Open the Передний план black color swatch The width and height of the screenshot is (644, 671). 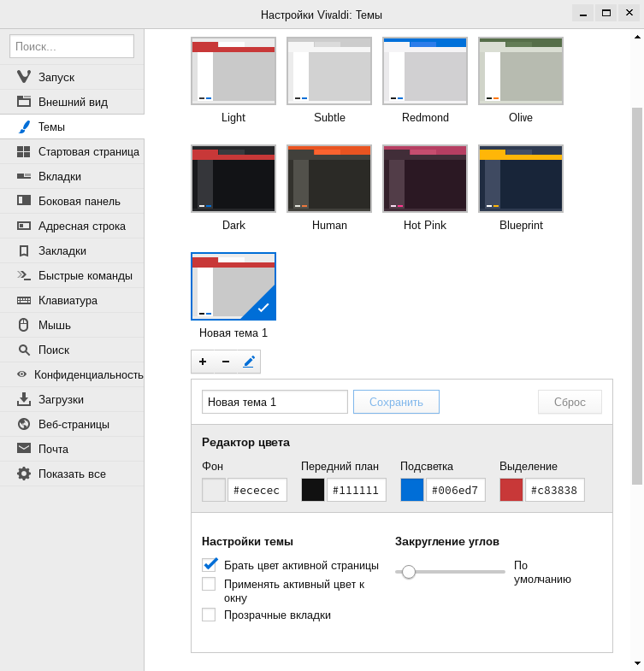[x=312, y=490]
